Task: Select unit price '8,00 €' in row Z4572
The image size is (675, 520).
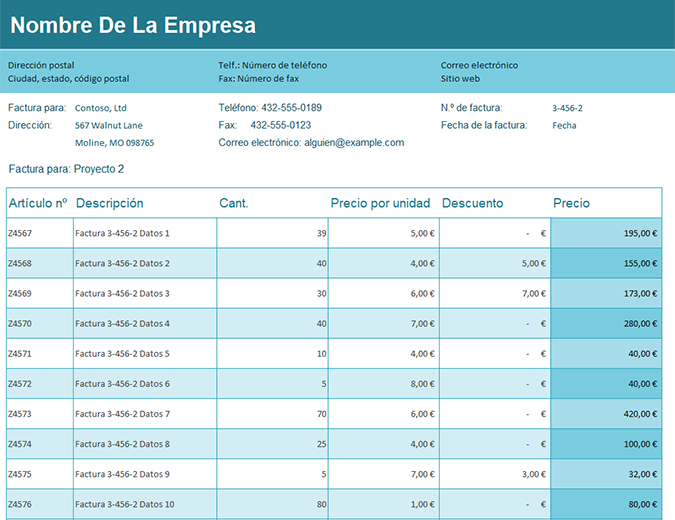Action: tap(422, 384)
